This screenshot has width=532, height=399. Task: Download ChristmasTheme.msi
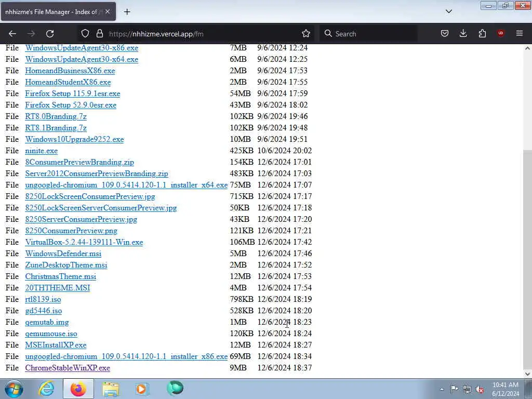[x=61, y=276]
